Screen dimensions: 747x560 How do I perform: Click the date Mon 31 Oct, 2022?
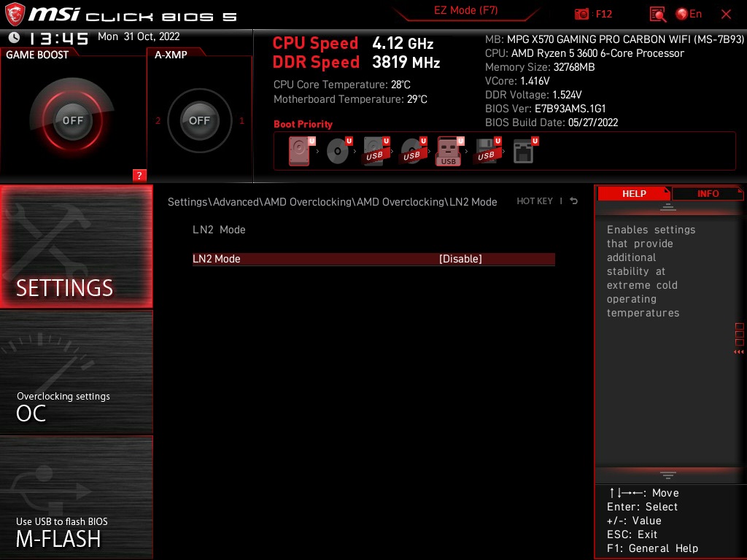(x=139, y=36)
